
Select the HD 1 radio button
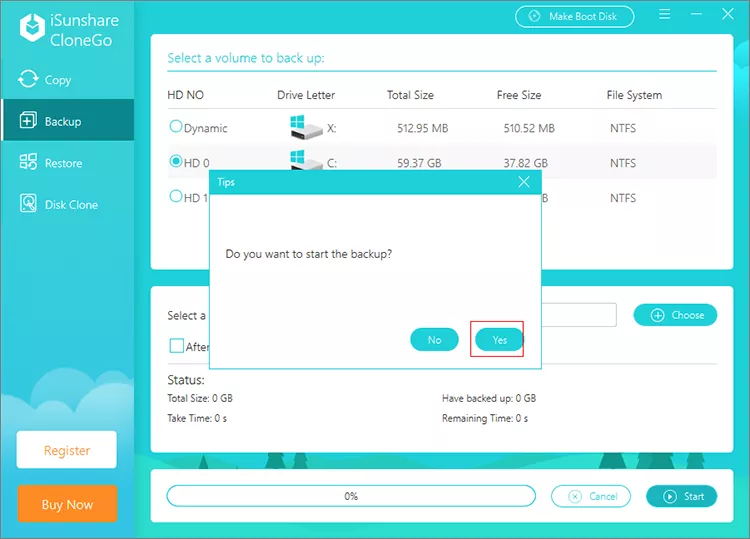pos(176,196)
